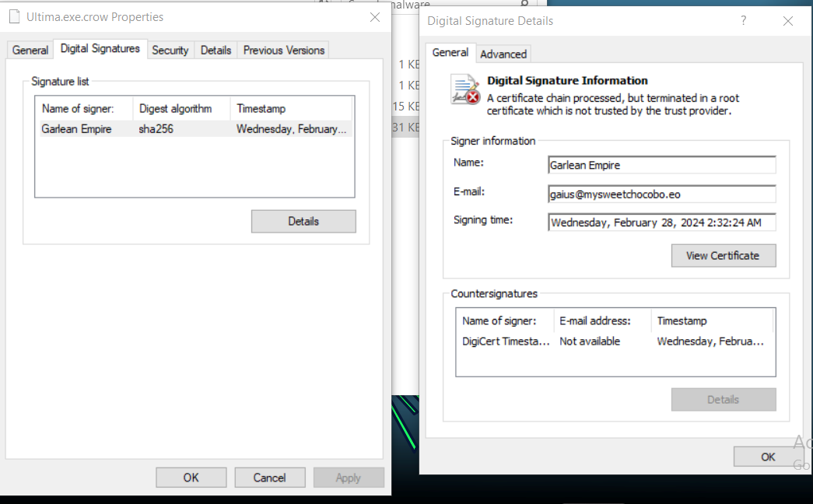The image size is (813, 504).
Task: Click the E-mail field with gaius address
Action: pyautogui.click(x=661, y=194)
